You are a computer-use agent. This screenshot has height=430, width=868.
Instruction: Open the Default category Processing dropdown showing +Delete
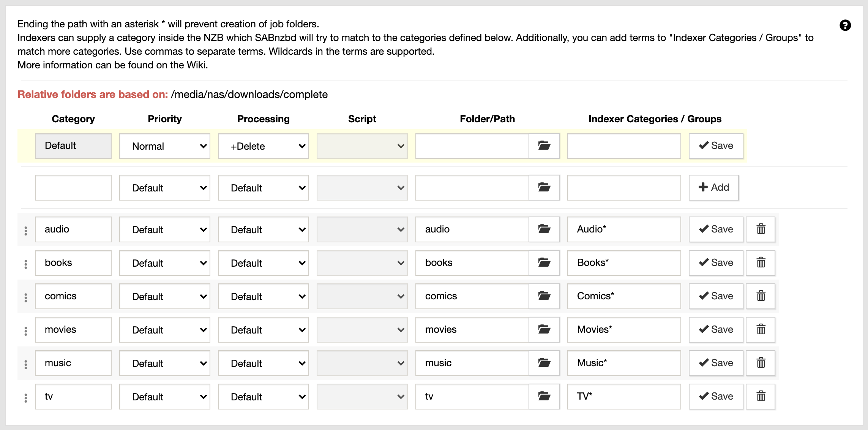[263, 146]
